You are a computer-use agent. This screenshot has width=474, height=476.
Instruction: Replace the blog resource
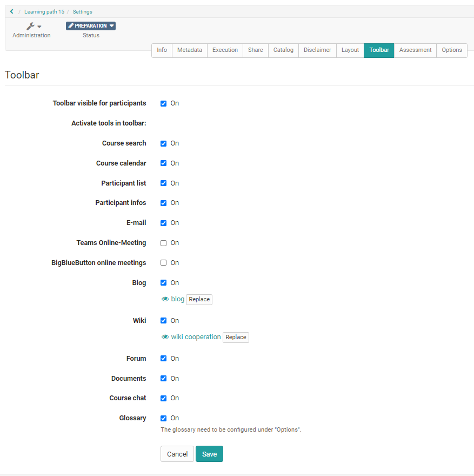click(x=199, y=300)
